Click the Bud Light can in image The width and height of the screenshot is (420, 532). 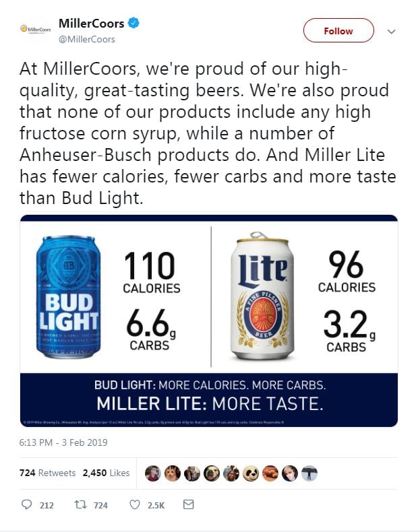pos(67,296)
